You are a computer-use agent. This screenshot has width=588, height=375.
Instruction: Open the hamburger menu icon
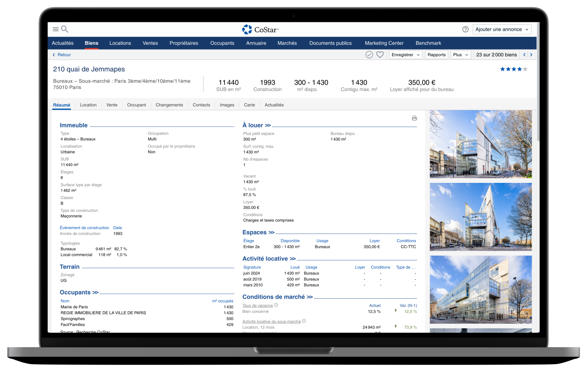[55, 29]
